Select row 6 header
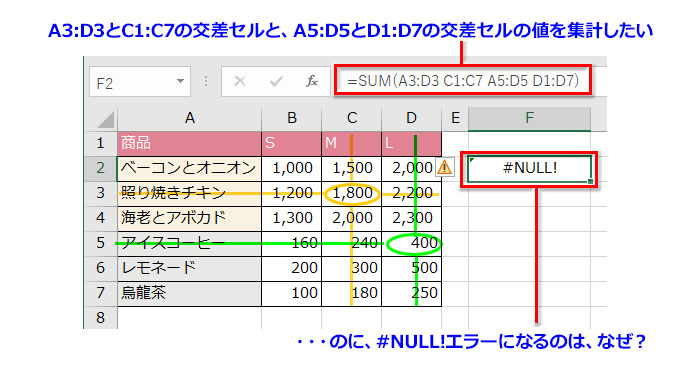 point(100,268)
